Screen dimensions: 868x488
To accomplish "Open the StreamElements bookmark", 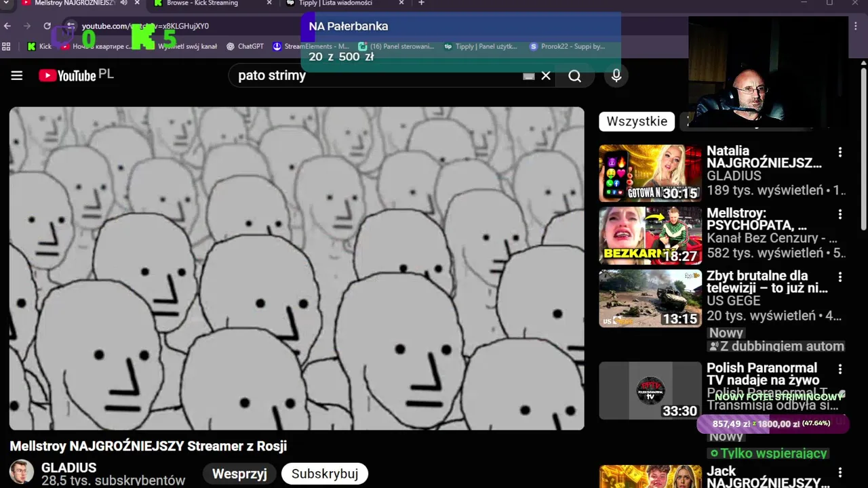I will (x=311, y=46).
